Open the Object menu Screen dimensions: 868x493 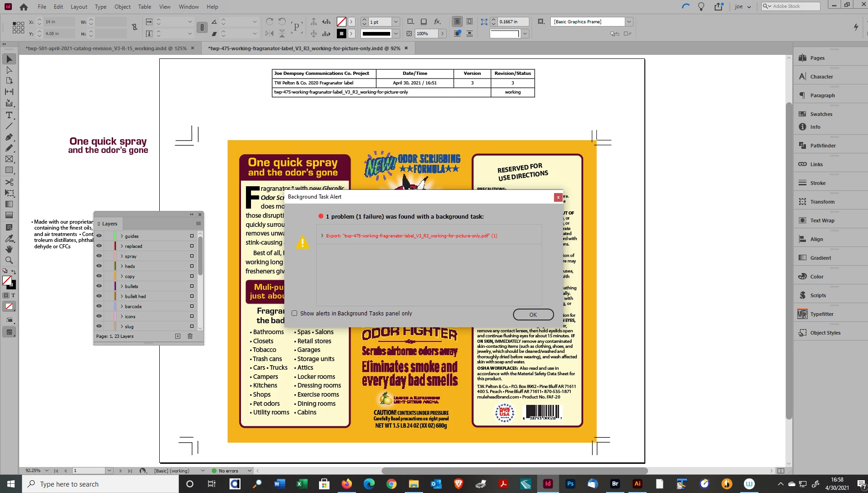[x=122, y=7]
